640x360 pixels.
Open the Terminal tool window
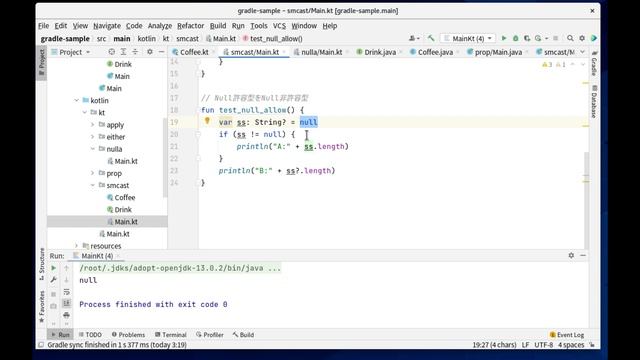point(171,335)
